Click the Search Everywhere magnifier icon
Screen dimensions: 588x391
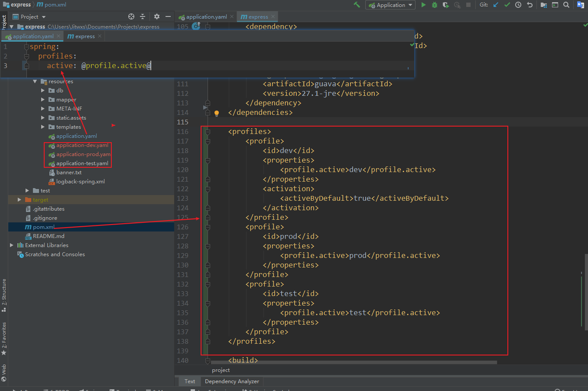(566, 5)
